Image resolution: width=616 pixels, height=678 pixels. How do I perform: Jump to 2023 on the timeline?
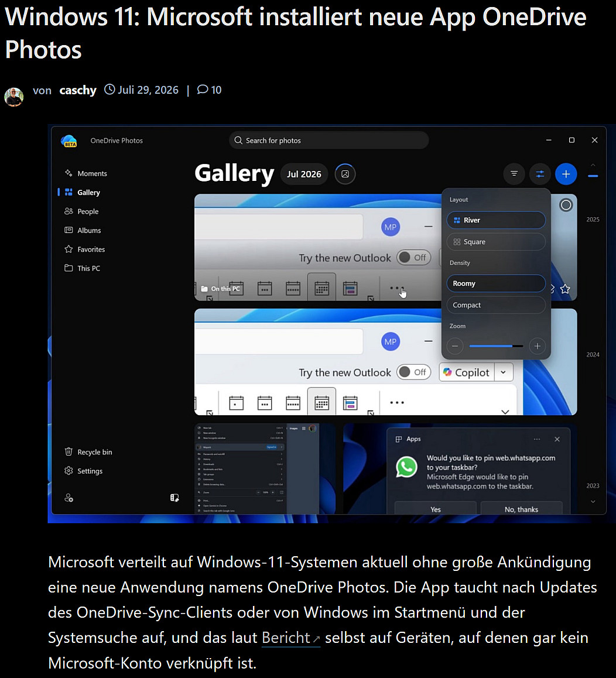(x=593, y=486)
